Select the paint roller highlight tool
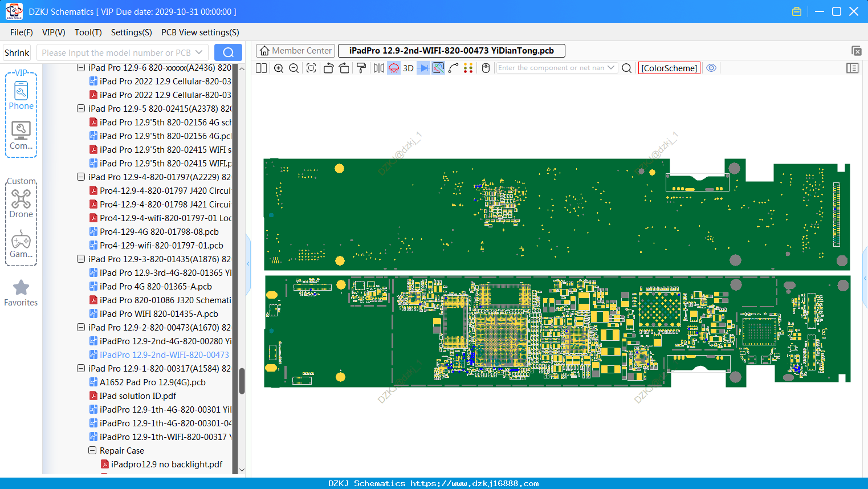868x489 pixels. (x=361, y=68)
